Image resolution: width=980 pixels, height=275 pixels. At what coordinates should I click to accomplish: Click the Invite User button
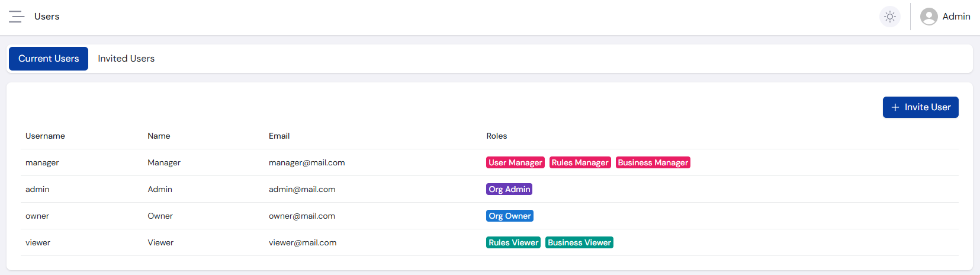(920, 107)
